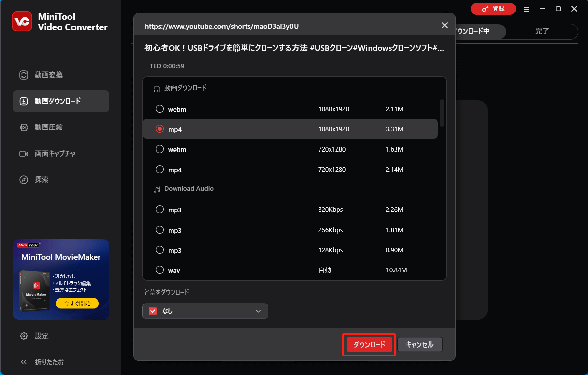Click the 320Kbps bitrate value

click(330, 209)
